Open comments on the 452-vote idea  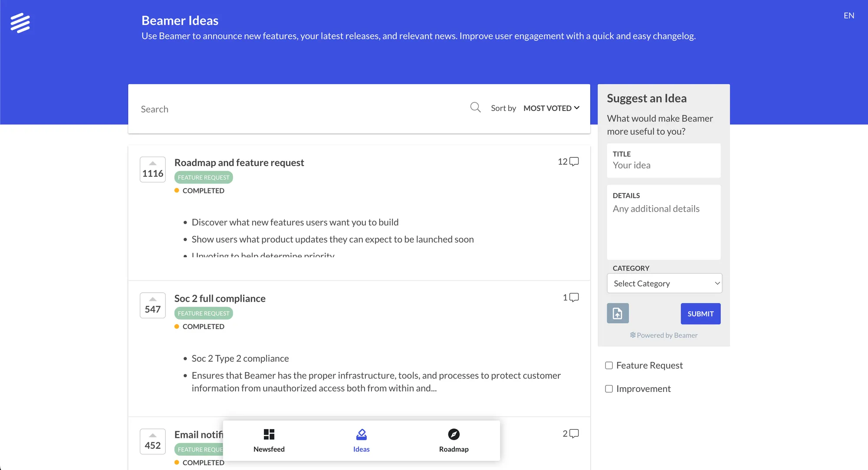pos(571,434)
